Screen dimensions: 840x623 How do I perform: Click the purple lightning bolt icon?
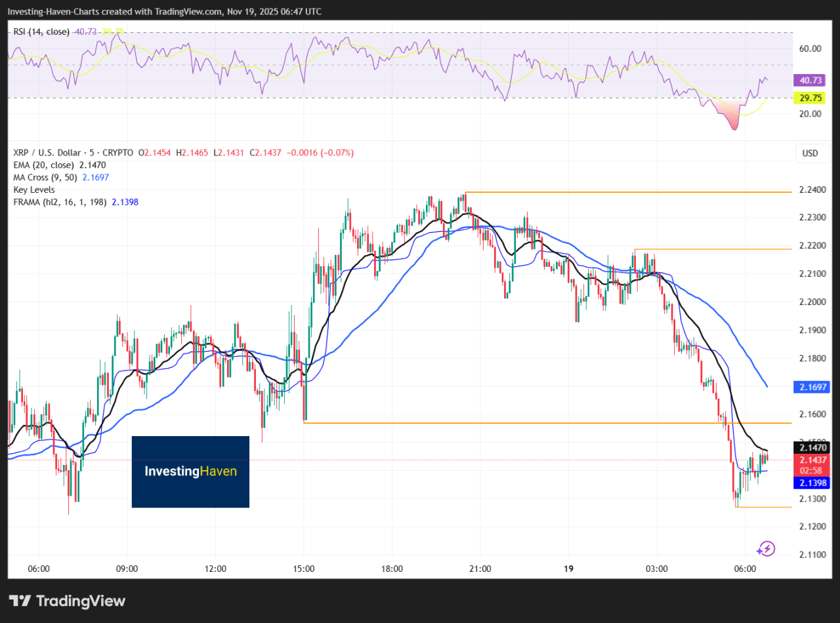coord(766,548)
